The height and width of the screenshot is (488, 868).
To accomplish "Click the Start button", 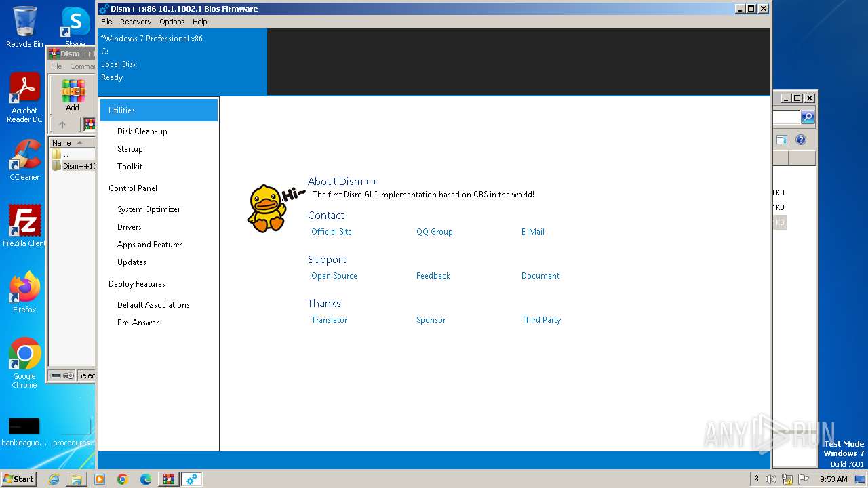I will [18, 479].
